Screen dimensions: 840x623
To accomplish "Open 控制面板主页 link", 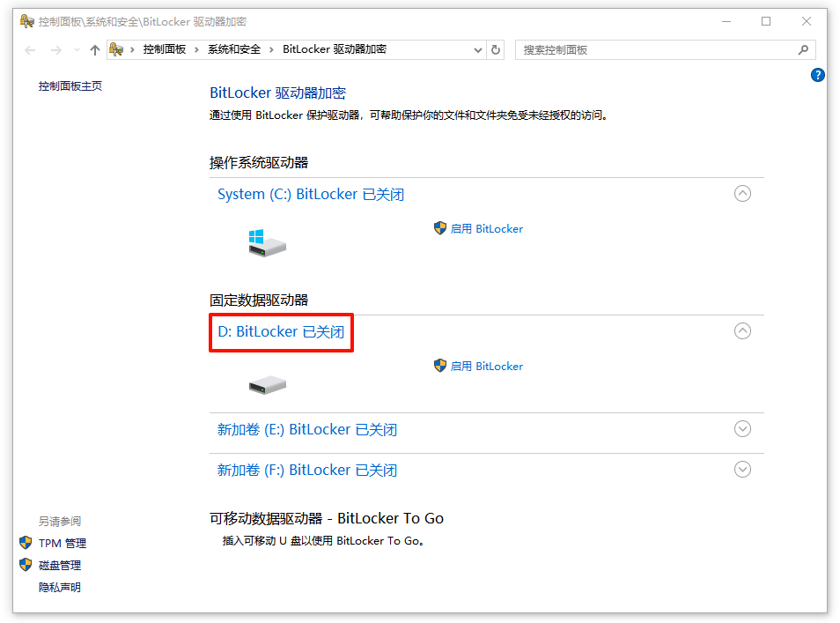I will 70,85.
